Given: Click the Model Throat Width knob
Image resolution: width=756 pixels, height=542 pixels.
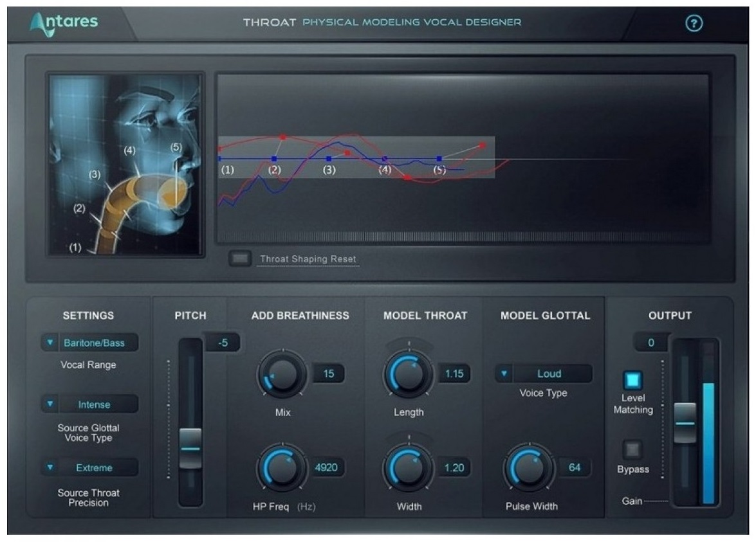Looking at the screenshot, I should point(409,467).
